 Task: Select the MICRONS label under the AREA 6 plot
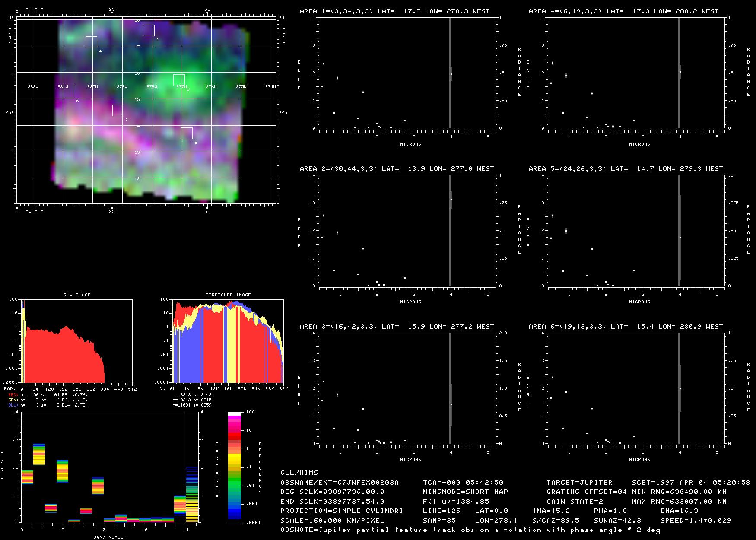point(639,459)
